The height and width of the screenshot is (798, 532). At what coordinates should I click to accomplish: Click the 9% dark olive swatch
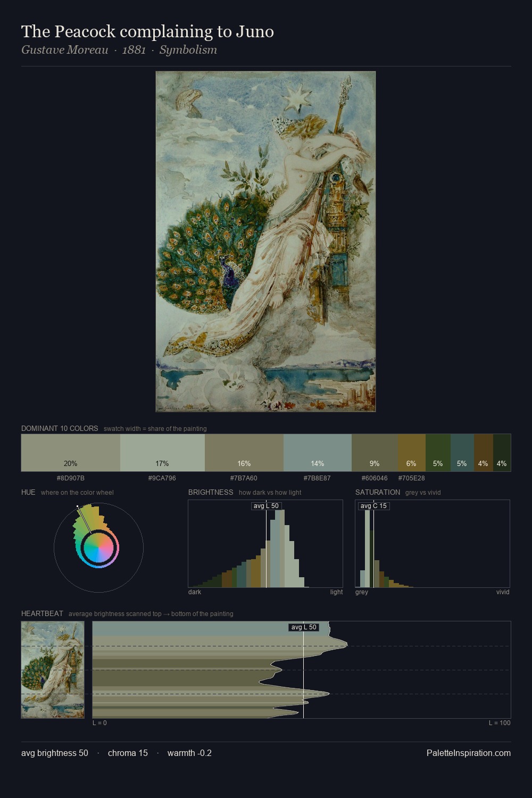click(375, 453)
